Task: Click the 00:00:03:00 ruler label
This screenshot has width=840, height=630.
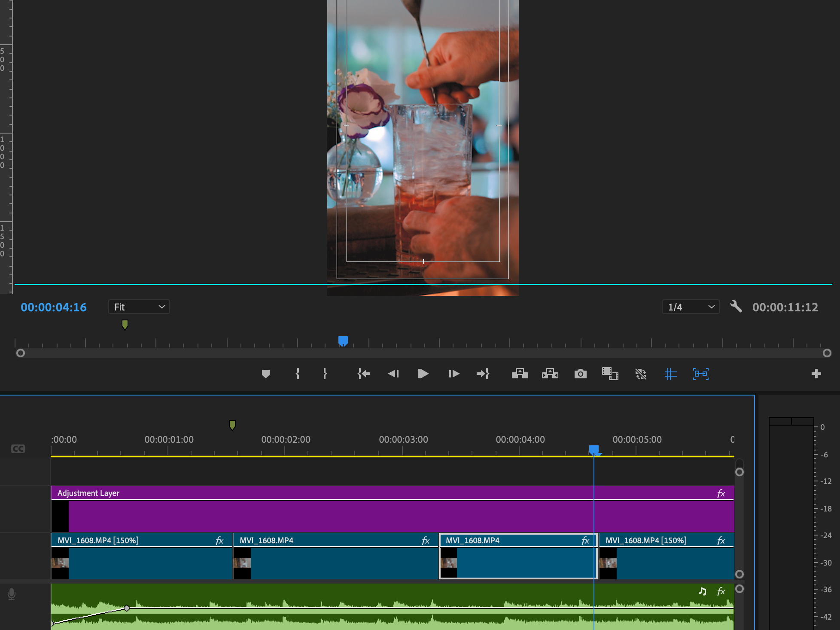Action: click(x=404, y=440)
